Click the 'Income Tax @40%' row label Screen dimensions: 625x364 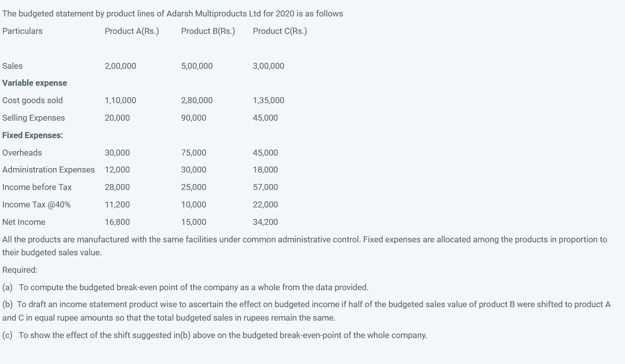[x=36, y=204]
